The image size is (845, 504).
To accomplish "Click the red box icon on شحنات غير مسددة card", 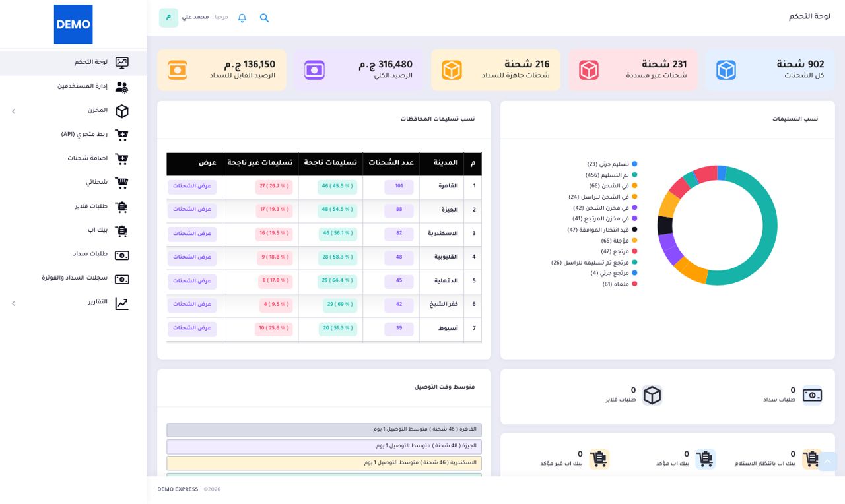I will [x=589, y=70].
